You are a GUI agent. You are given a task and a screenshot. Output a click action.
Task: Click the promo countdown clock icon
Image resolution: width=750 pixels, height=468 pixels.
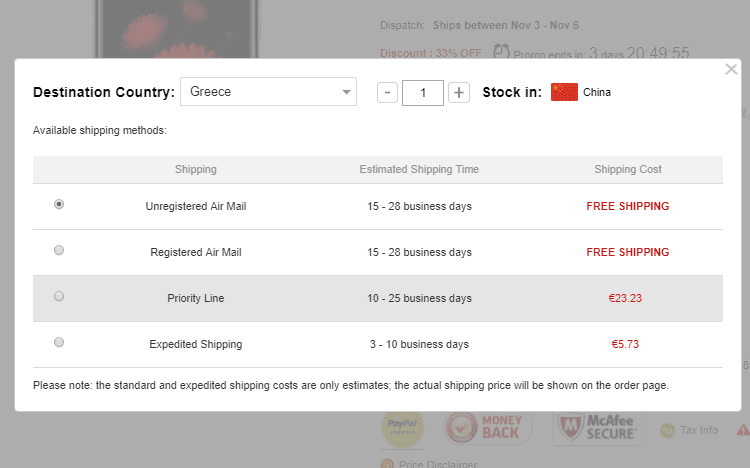click(x=502, y=52)
